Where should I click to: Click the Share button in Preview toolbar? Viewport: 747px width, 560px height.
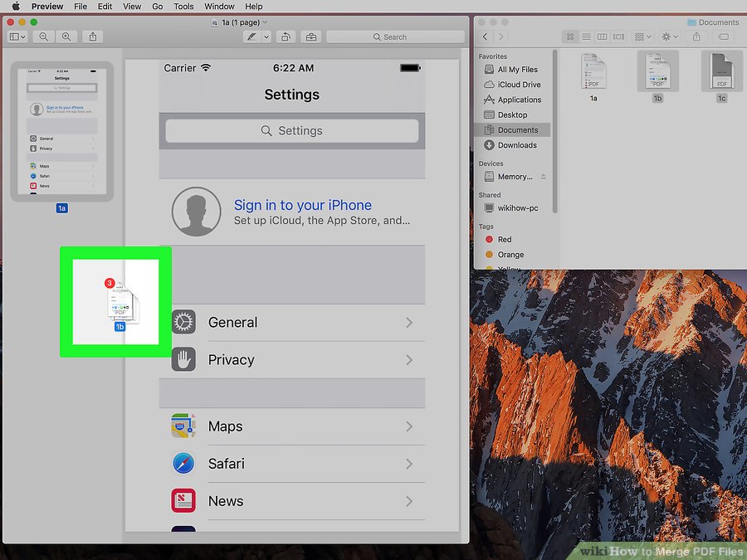coord(93,37)
